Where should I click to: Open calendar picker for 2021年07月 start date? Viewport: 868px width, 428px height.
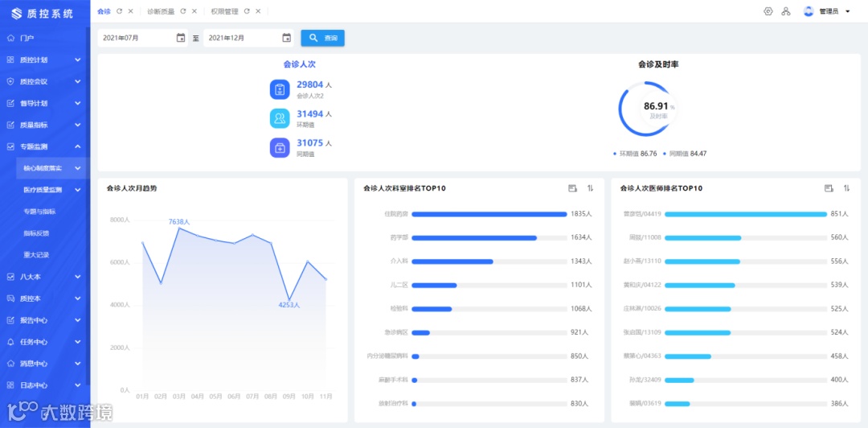[x=181, y=38]
